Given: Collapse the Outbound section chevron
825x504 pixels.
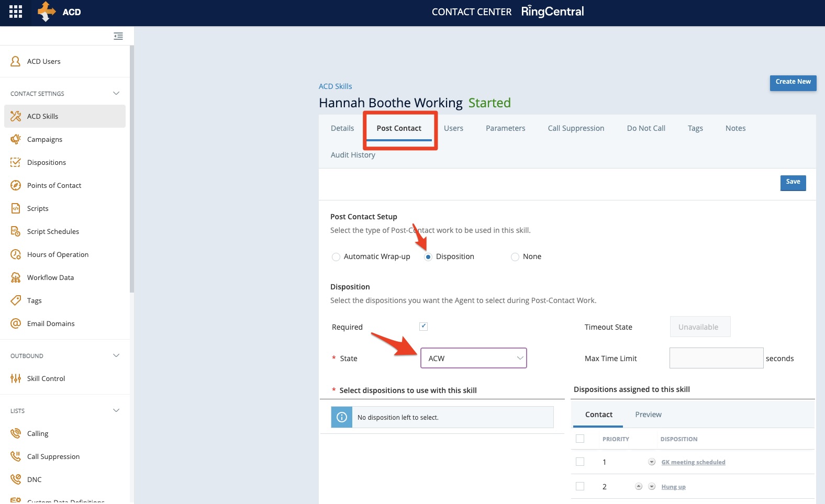Looking at the screenshot, I should pyautogui.click(x=116, y=356).
